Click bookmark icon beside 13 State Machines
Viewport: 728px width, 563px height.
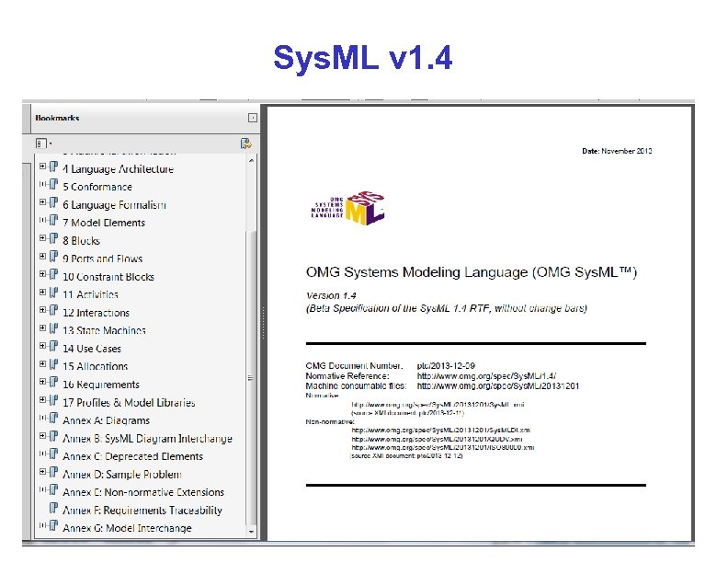click(54, 328)
